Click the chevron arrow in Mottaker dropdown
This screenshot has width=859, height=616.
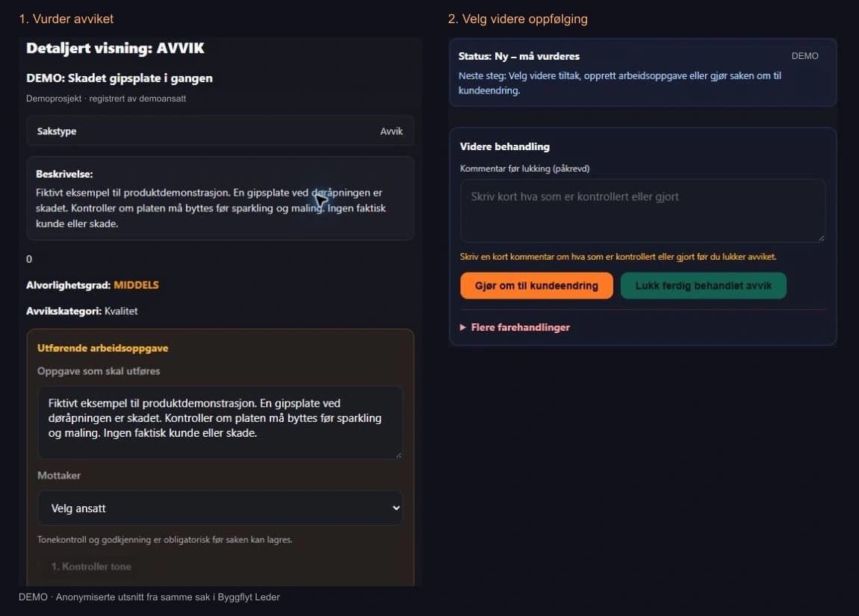396,508
